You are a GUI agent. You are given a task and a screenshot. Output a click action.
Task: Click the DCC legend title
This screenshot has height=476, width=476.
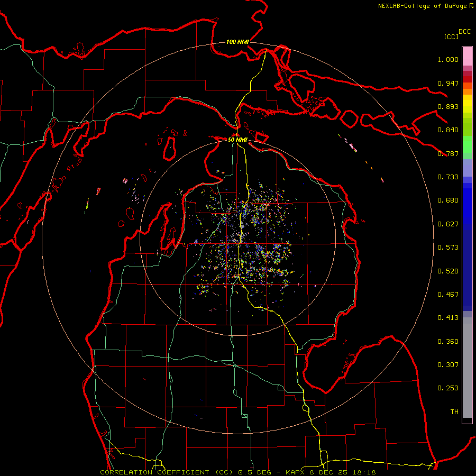pyautogui.click(x=464, y=32)
